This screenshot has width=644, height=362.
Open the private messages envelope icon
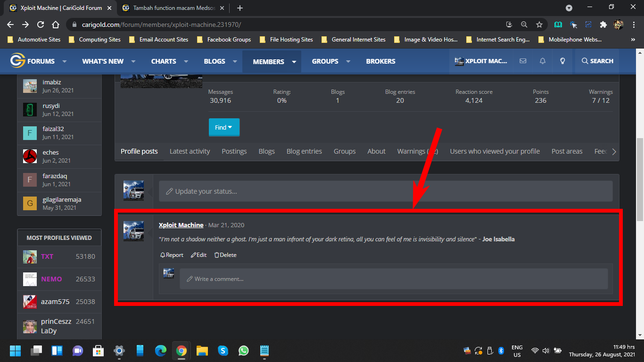click(x=523, y=61)
